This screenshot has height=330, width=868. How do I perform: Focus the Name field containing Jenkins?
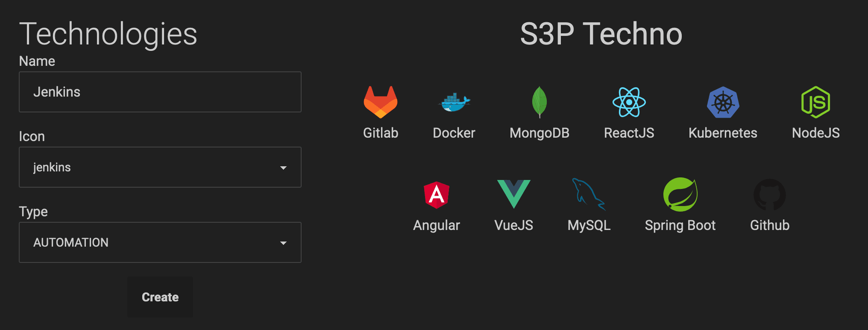[x=160, y=92]
